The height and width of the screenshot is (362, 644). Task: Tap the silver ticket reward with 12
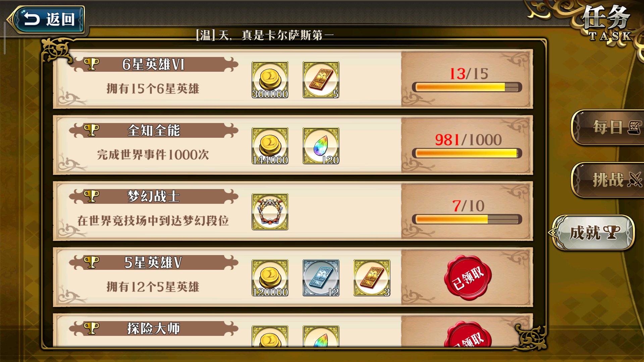tap(321, 278)
